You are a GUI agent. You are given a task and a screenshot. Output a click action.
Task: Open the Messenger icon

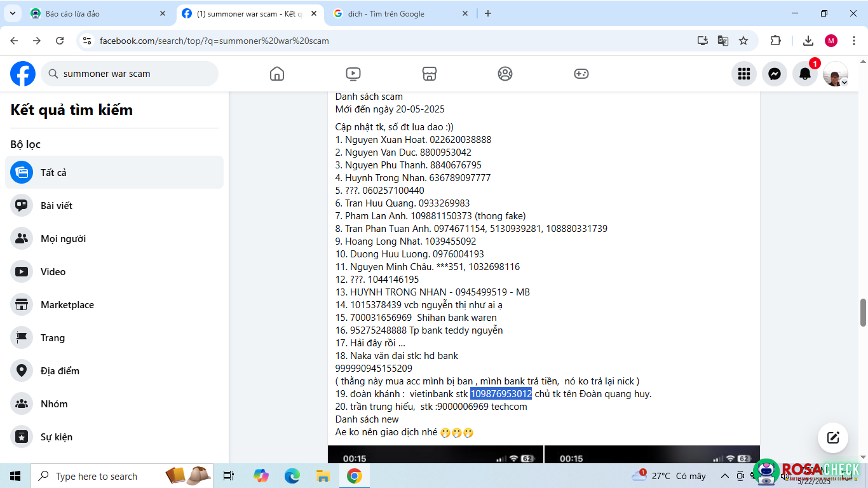tap(775, 74)
